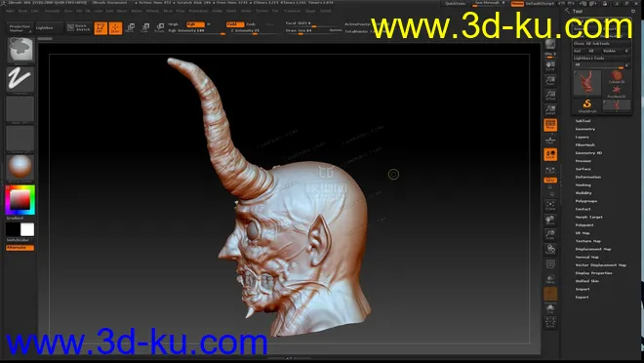Expand the Geometry sub-palette
Viewport: 644px width, 363px height.
pyautogui.click(x=585, y=129)
